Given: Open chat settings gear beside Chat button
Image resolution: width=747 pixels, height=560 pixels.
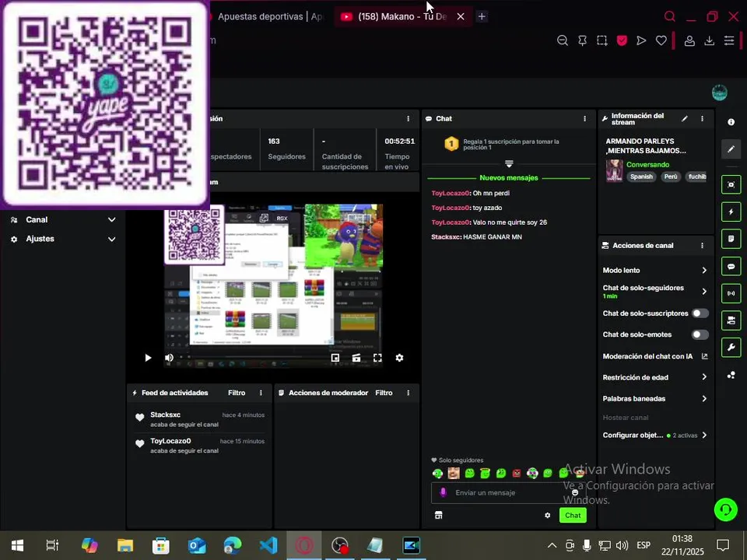Looking at the screenshot, I should click(547, 515).
